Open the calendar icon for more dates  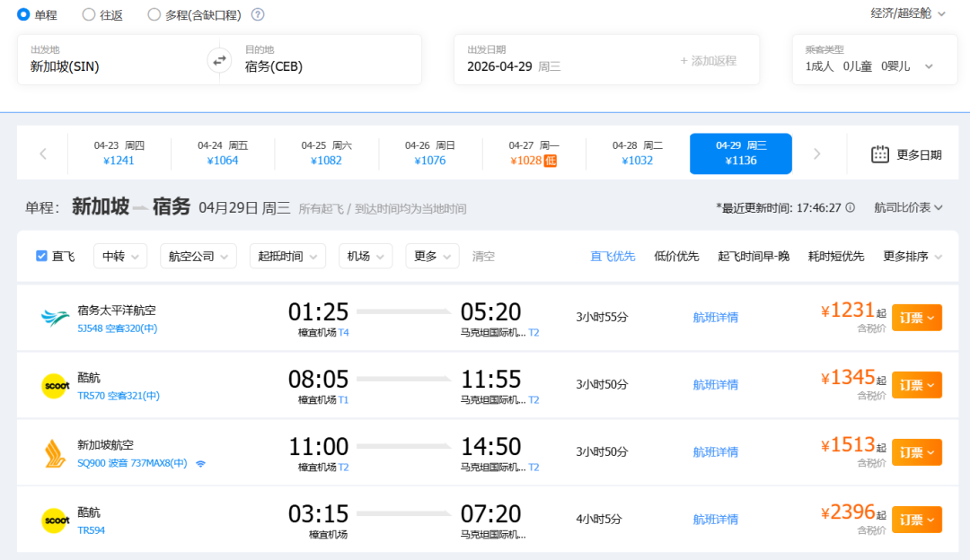point(880,154)
